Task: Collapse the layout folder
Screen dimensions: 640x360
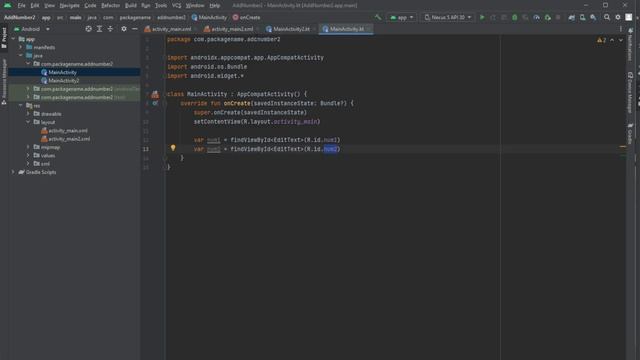Action: click(28, 122)
